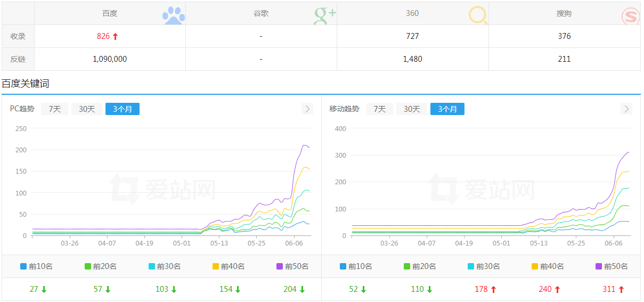Select mobile trend 7天 tab
644x302 pixels.
(379, 109)
